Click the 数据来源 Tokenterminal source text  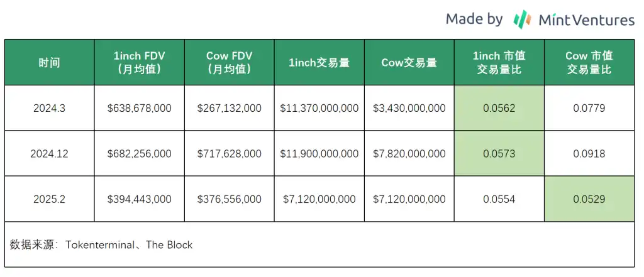(x=102, y=244)
